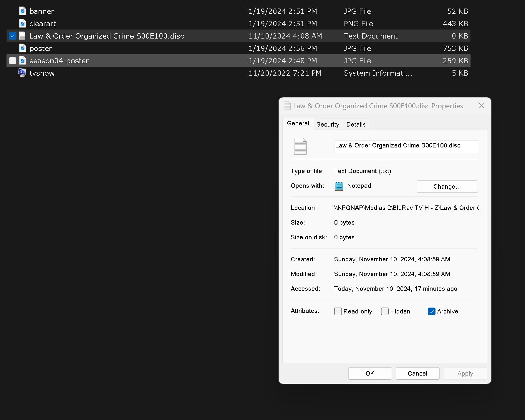The height and width of the screenshot is (420, 525).
Task: Open the Details tab
Action: coord(356,124)
